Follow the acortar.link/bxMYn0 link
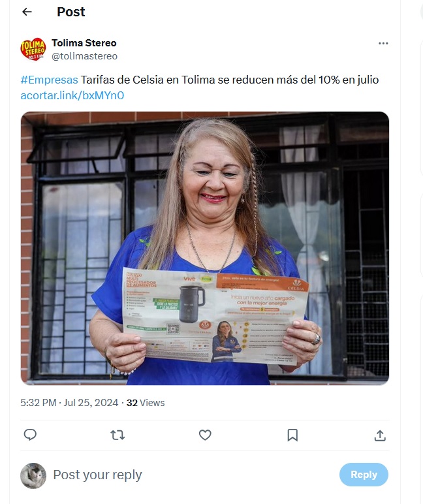 [x=72, y=95]
